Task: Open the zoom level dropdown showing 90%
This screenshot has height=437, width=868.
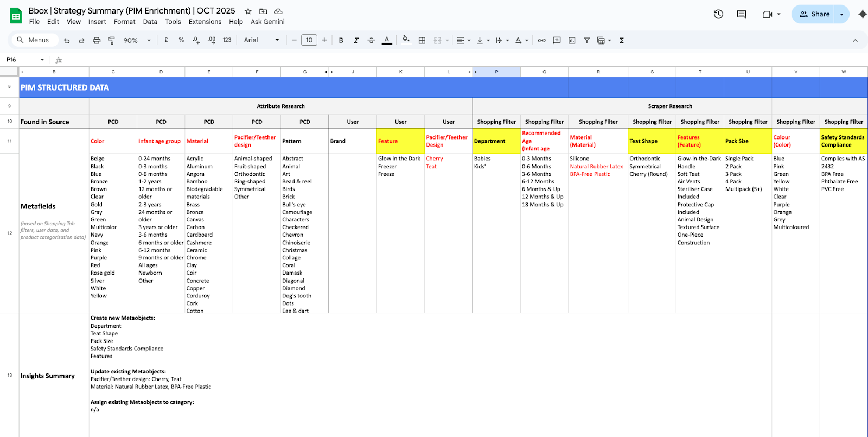Action: point(137,40)
